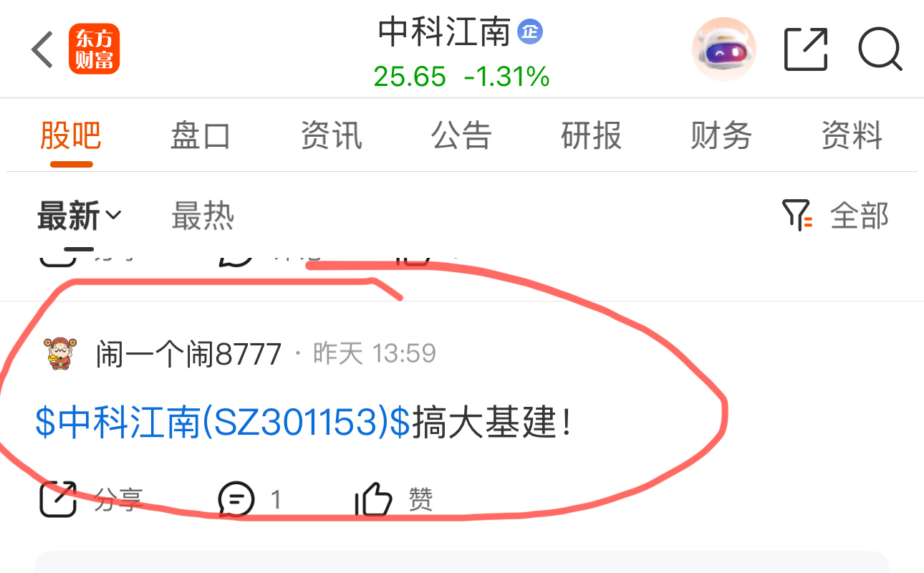Expand the 最新 sort dropdown

pyautogui.click(x=80, y=216)
